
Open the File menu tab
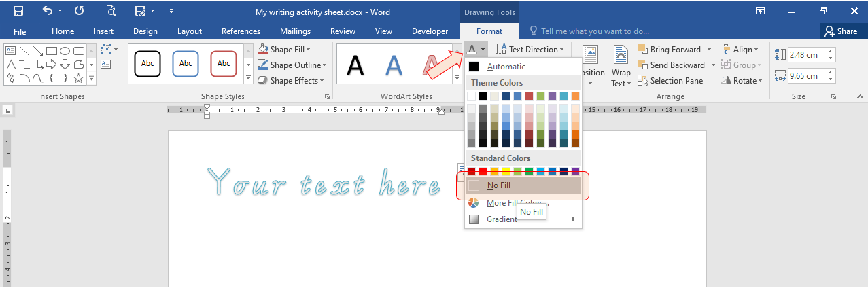(20, 31)
